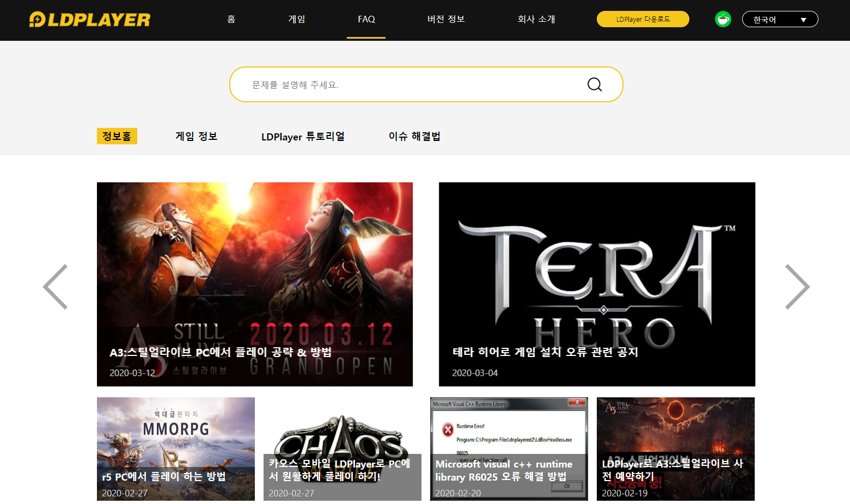Go to next carousel slide arrow
Viewport: 850px width, 504px height.
pos(797,287)
